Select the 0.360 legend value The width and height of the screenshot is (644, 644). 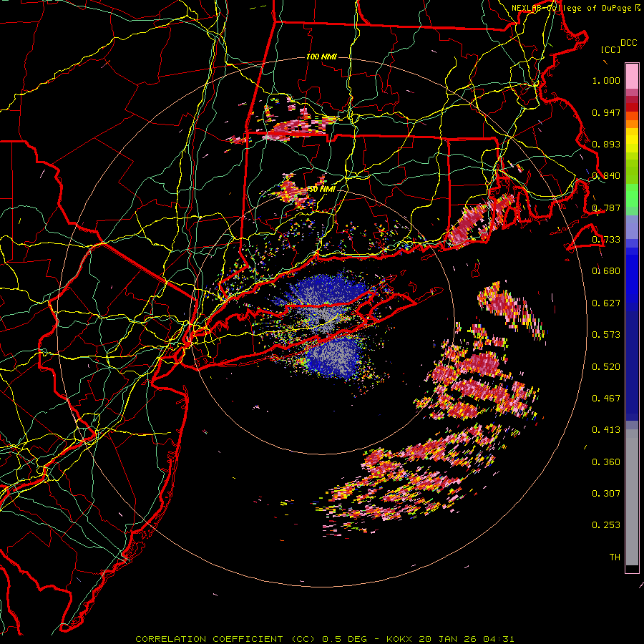click(x=606, y=462)
